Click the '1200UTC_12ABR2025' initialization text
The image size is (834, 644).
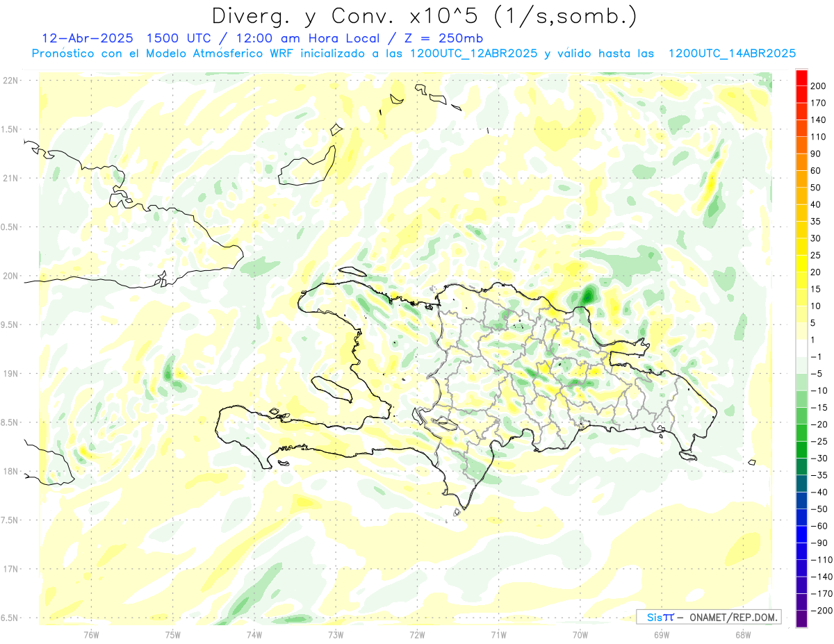coord(473,53)
